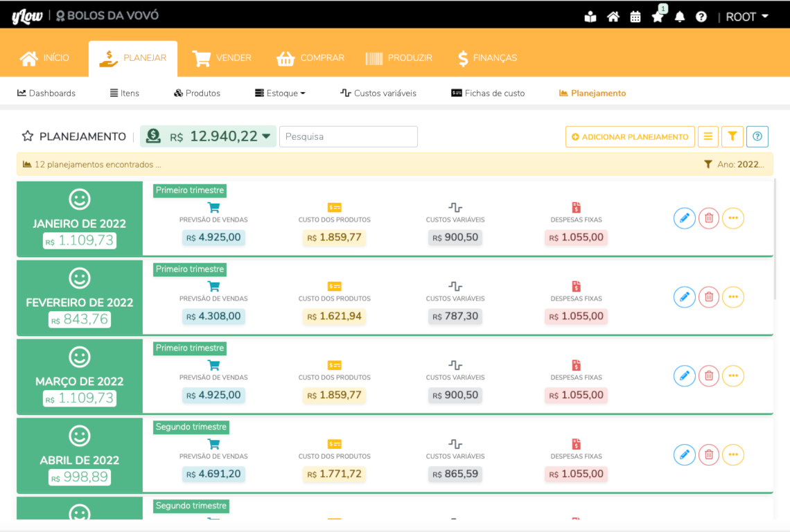Click the calendar icon in top bar
This screenshot has height=532, width=790.
(635, 17)
